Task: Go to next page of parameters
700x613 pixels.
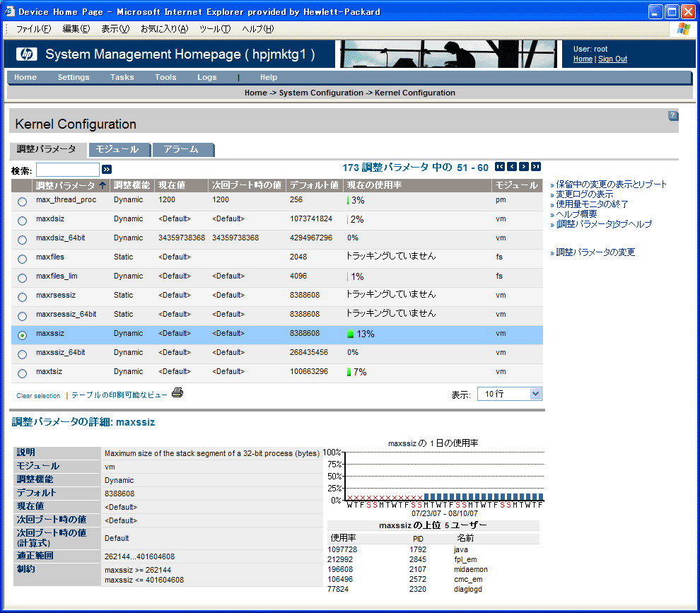Action: (x=524, y=167)
